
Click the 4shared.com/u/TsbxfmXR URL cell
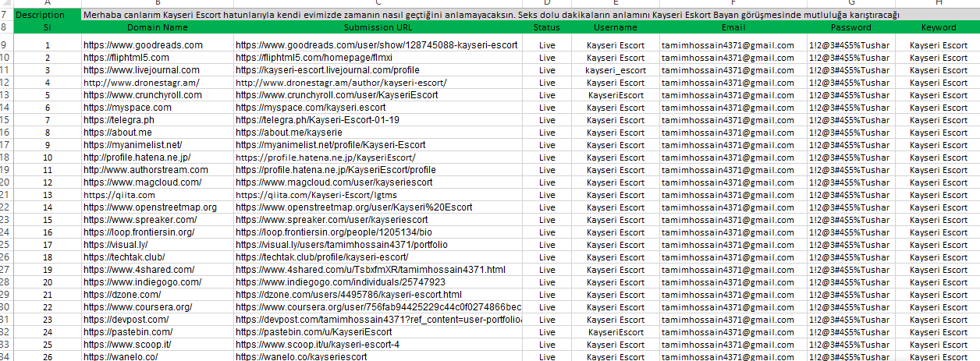point(379,270)
